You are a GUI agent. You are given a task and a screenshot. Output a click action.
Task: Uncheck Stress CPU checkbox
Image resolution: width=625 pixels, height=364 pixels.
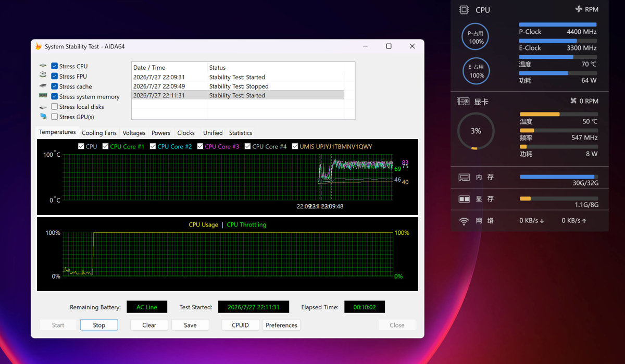pos(54,66)
